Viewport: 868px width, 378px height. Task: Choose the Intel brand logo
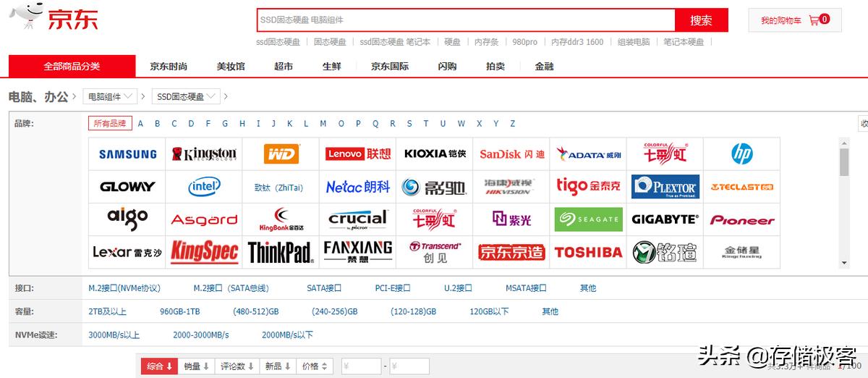[x=204, y=187]
